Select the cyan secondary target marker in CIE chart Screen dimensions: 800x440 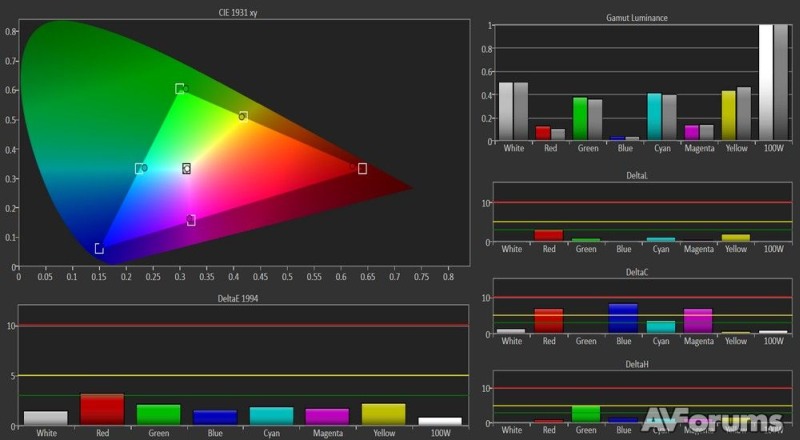click(140, 169)
